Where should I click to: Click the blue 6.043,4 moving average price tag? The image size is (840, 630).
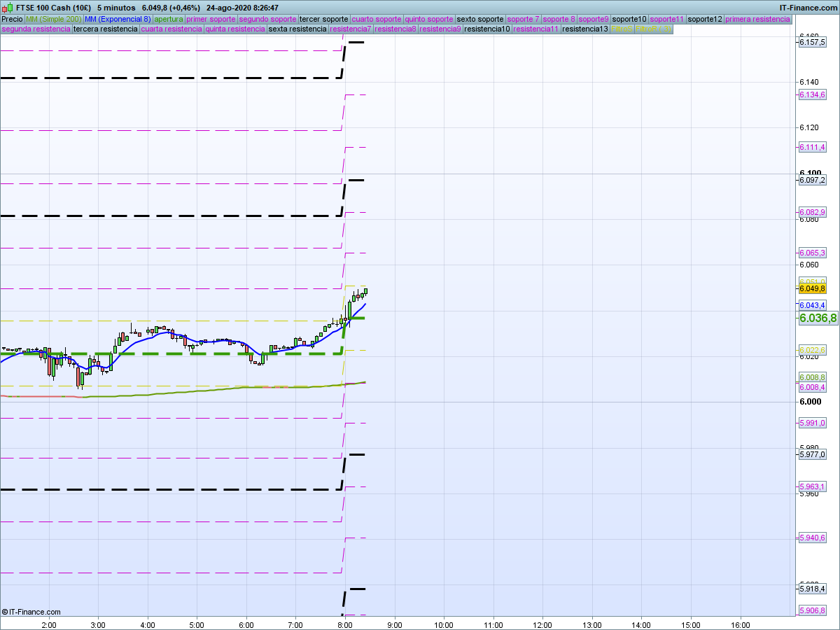point(812,305)
